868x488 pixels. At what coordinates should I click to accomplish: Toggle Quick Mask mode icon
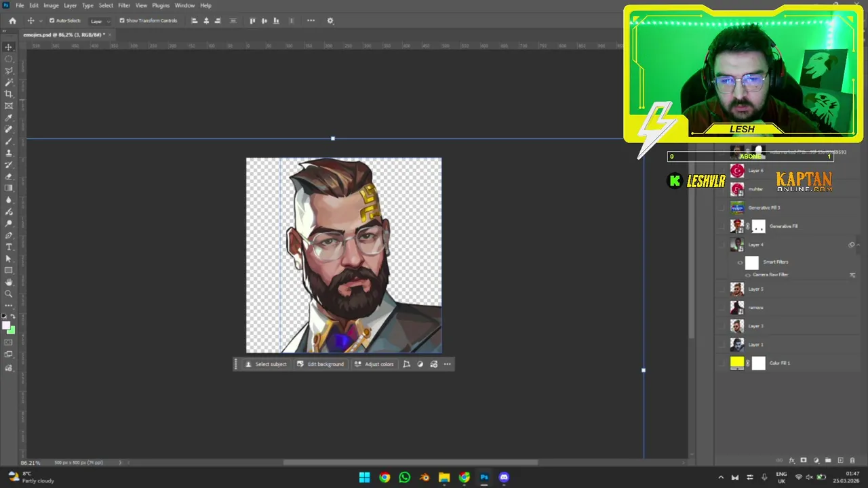pyautogui.click(x=9, y=343)
